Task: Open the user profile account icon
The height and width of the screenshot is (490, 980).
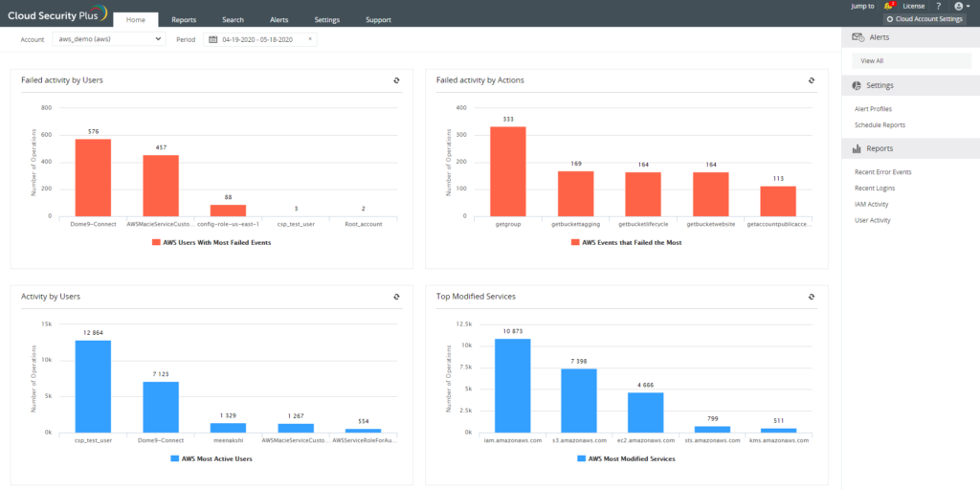Action: click(x=960, y=7)
